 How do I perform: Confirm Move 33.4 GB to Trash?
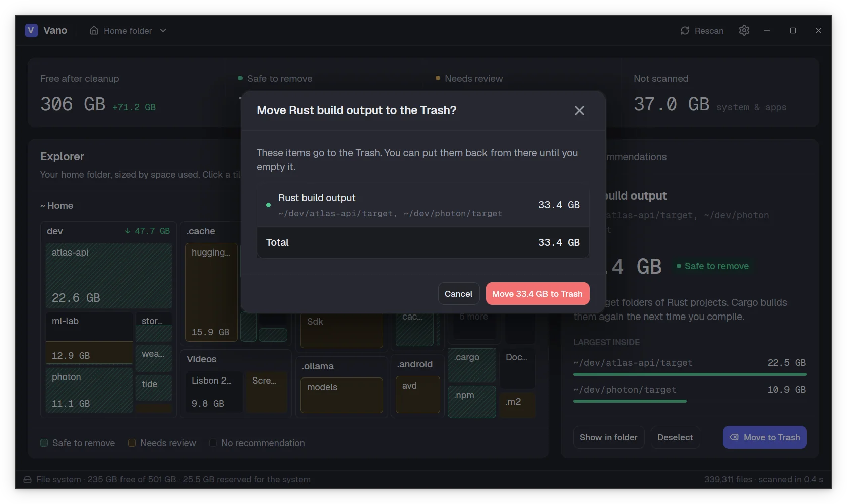537,294
